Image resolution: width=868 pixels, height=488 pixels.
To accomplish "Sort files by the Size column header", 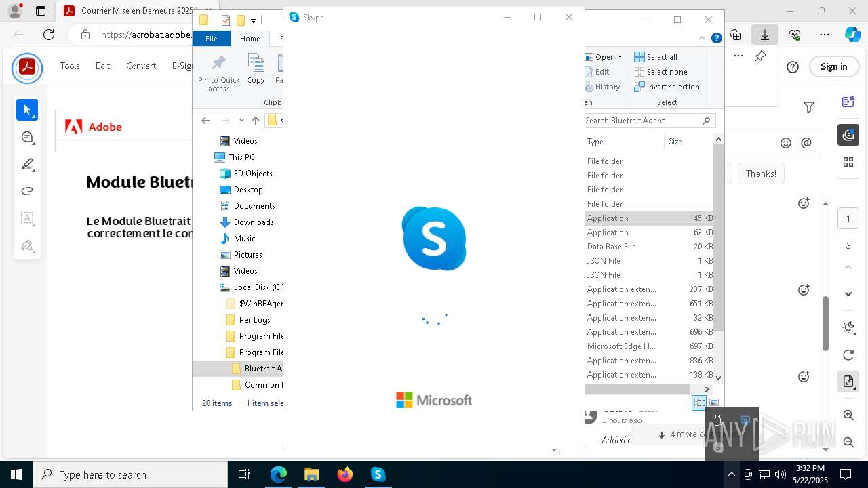I will click(688, 142).
